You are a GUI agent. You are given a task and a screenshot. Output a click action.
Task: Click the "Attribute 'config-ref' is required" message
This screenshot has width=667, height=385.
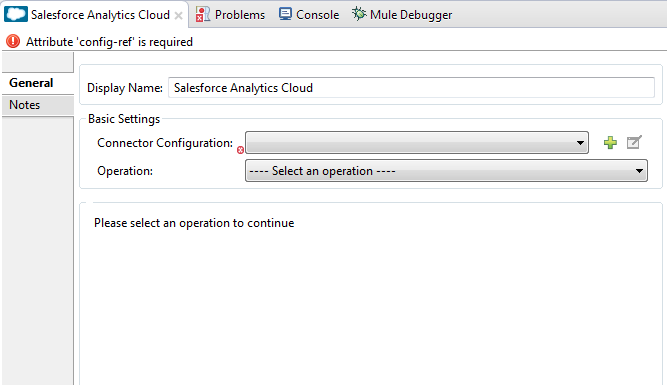109,42
